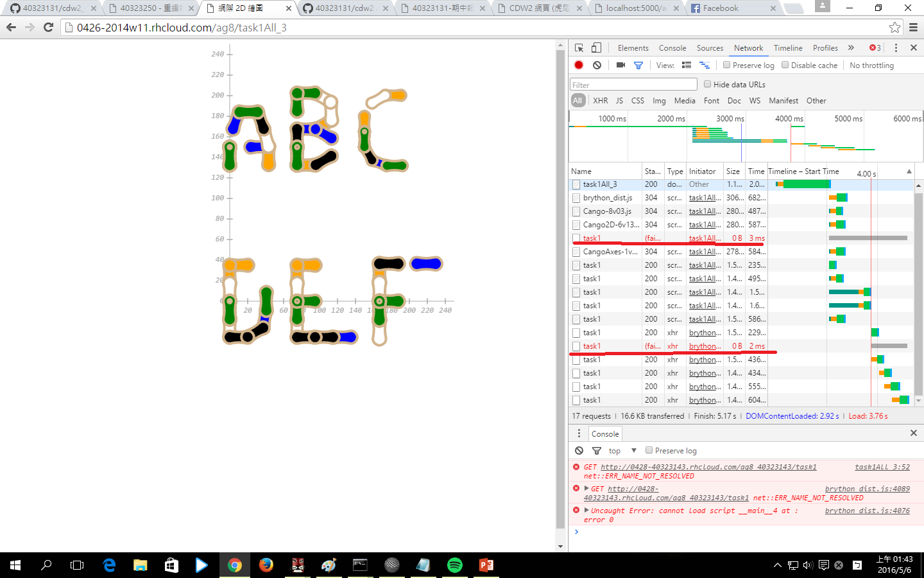
Task: Sort by the Size column header
Action: (x=734, y=171)
